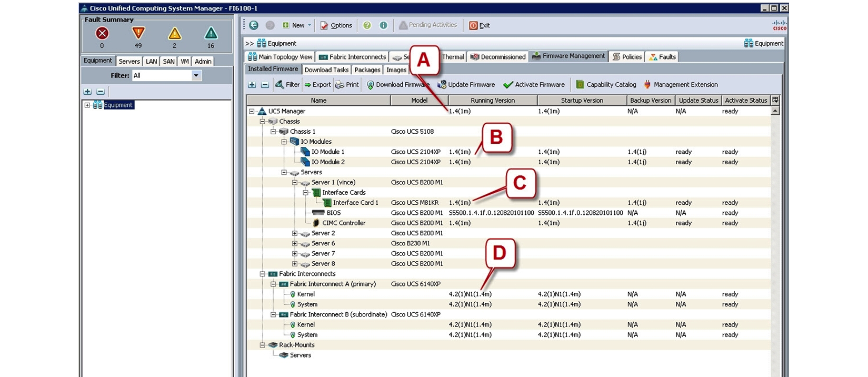This screenshot has height=377, width=868.
Task: Switch to the Admin tab
Action: [203, 61]
